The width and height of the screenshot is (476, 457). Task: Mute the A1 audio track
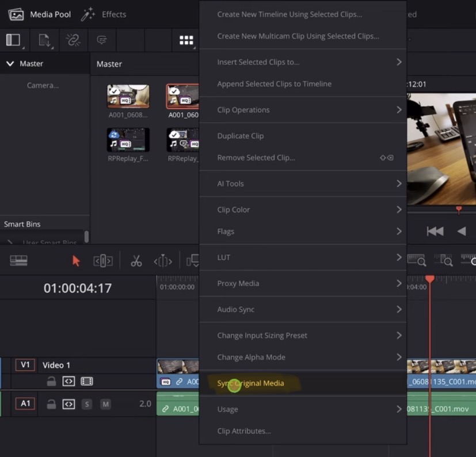105,403
